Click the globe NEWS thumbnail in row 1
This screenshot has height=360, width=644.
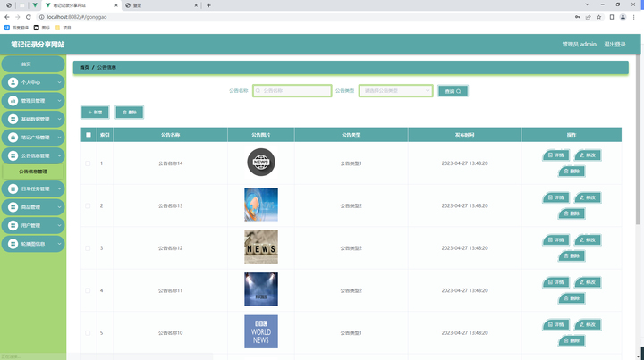tap(261, 162)
